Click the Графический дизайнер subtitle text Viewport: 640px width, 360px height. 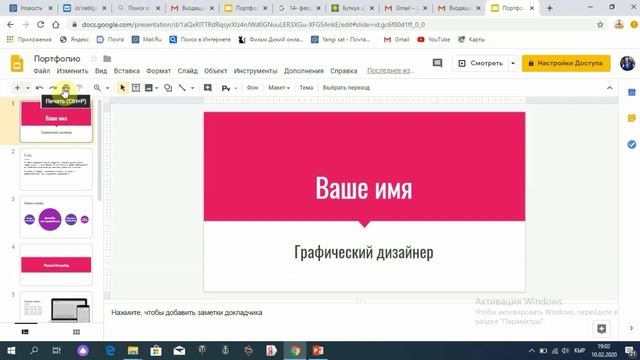point(364,252)
